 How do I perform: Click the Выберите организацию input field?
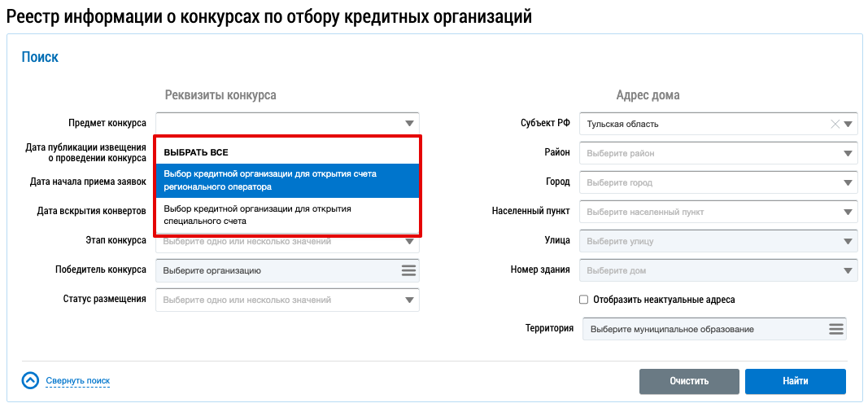pos(277,270)
